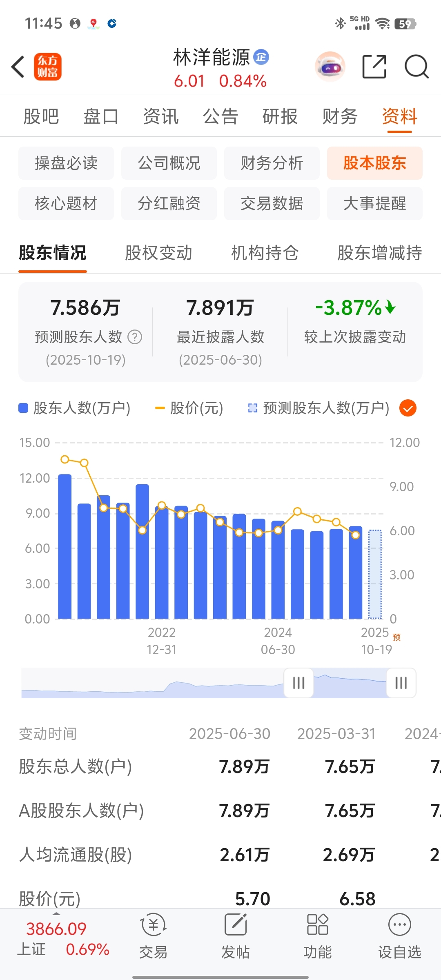
Task: Switch to the 股权变动 sub-tab
Action: coord(158,253)
